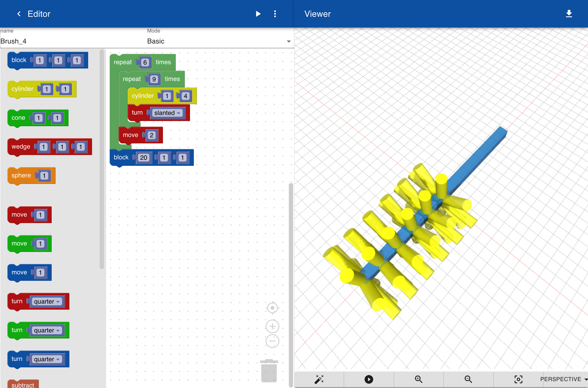
Task: Center the block workspace with target icon
Action: [272, 308]
